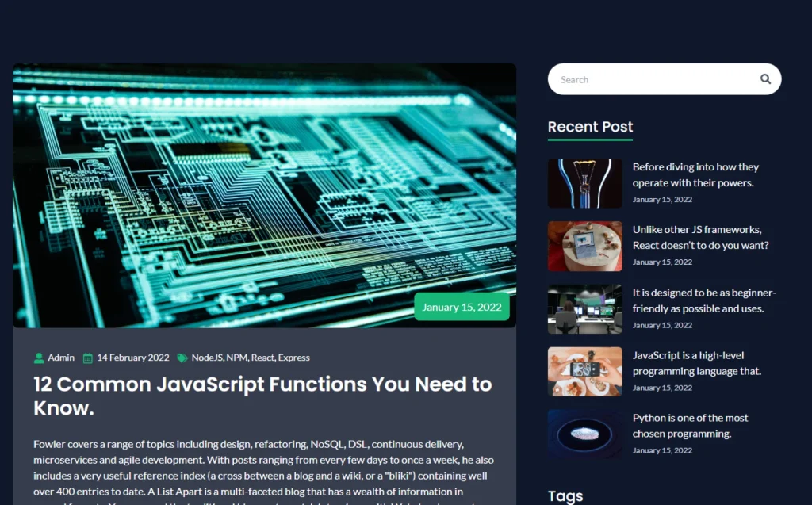Screen dimensions: 812x505
Task: Click the search magnifying glass icon
Action: click(765, 79)
